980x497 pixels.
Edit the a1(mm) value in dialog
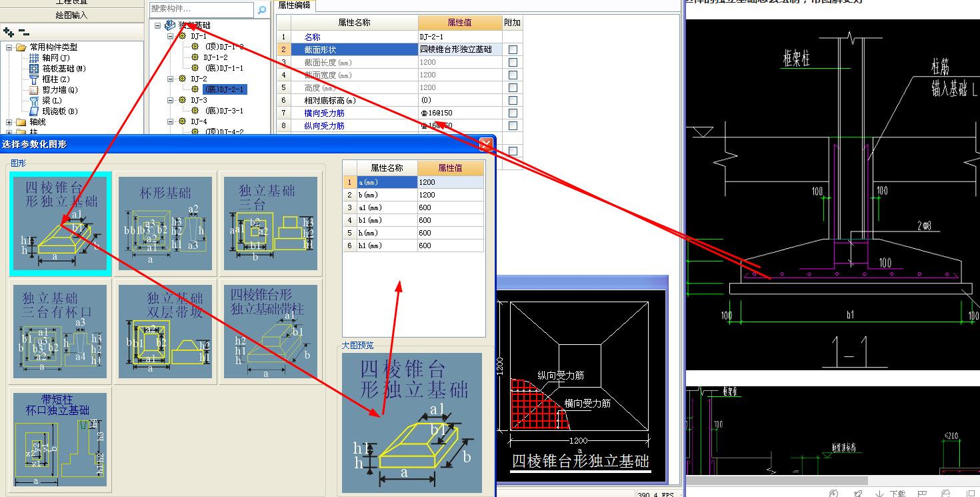click(x=450, y=207)
